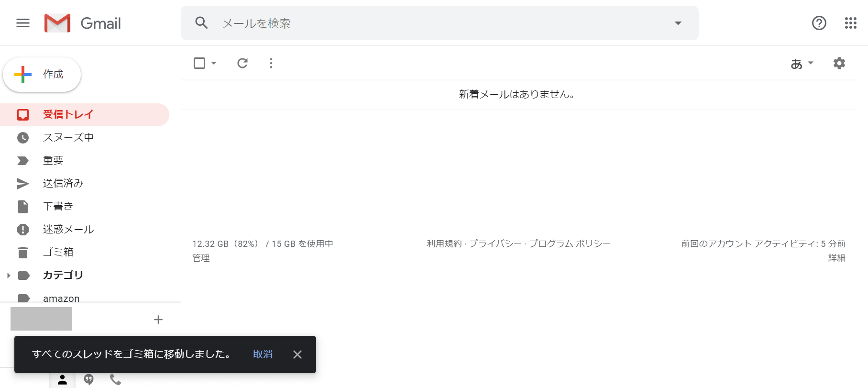Screen dimensions: 868x388
Task: Click the help question mark icon
Action: (x=819, y=23)
